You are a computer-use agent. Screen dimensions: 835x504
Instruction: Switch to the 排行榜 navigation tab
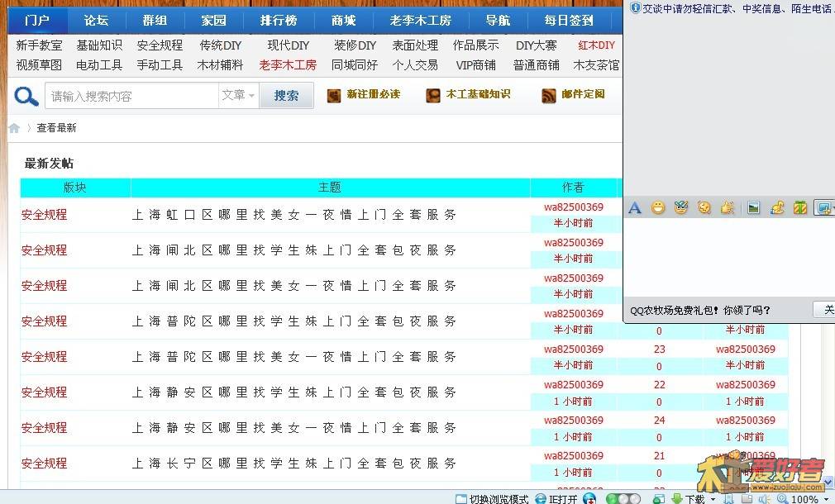click(x=278, y=21)
